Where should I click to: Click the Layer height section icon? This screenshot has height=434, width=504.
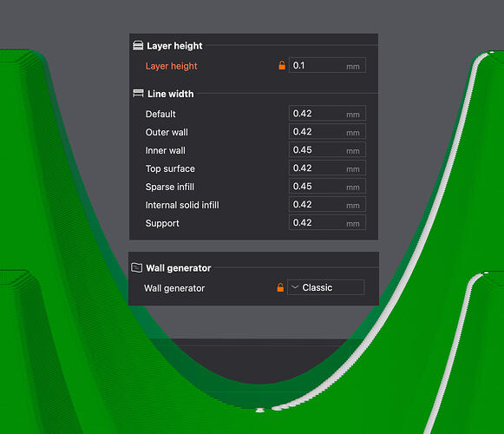pyautogui.click(x=138, y=46)
